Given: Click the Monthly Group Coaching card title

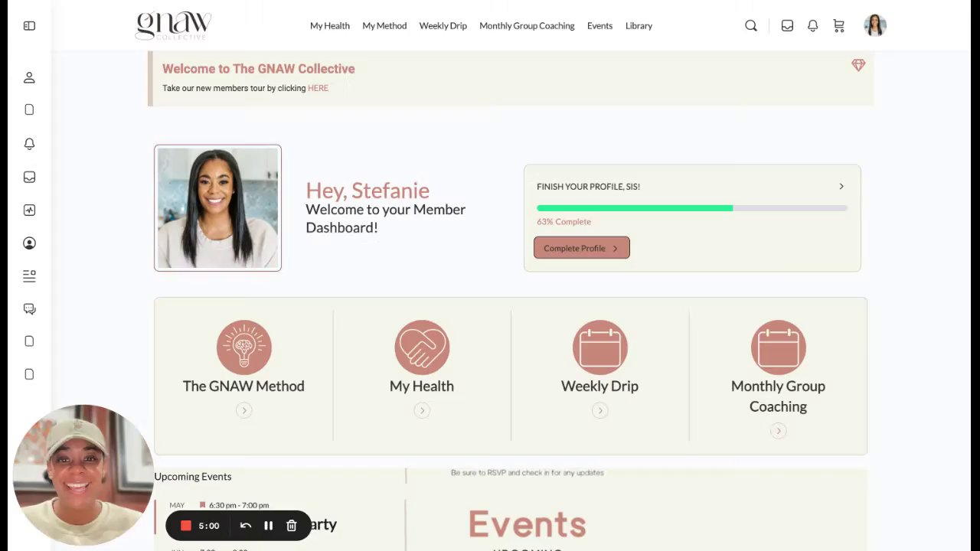Looking at the screenshot, I should 778,396.
